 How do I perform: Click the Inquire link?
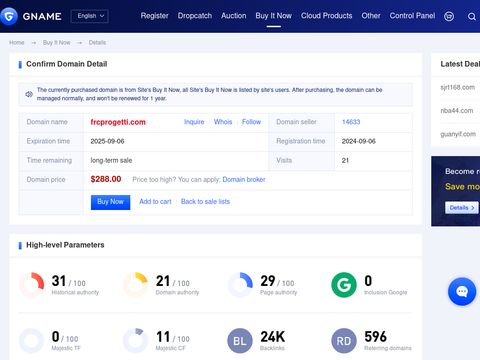(x=194, y=122)
